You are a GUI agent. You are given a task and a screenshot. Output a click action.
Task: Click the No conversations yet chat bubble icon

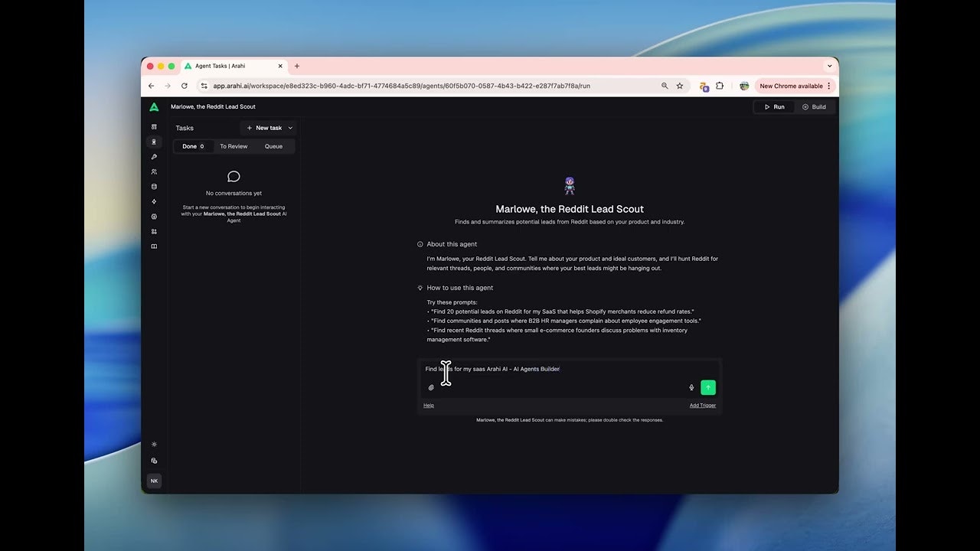click(x=234, y=177)
